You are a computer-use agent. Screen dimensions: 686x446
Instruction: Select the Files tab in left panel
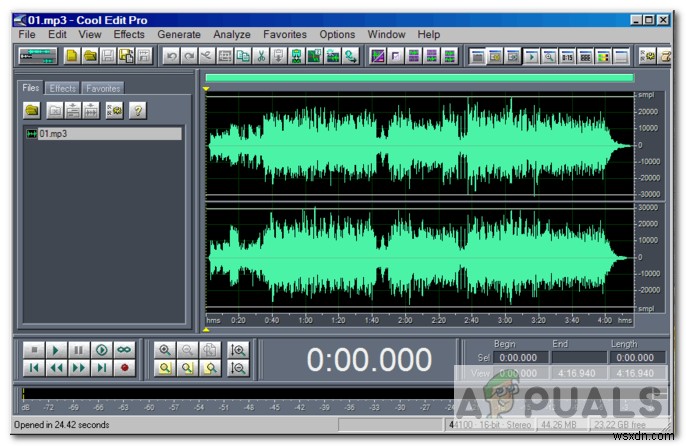31,88
